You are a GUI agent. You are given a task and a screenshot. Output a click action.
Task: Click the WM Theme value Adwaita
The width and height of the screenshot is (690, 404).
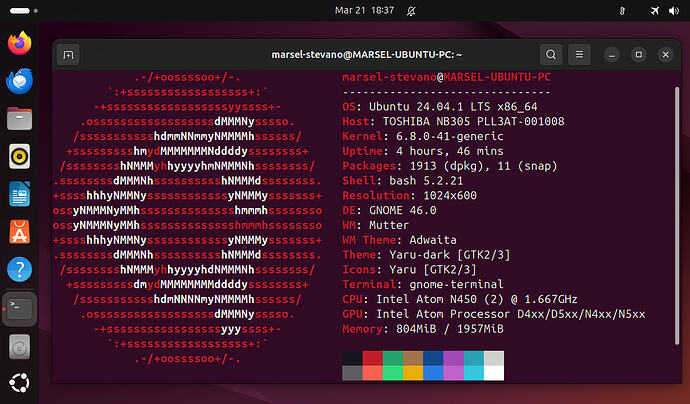click(433, 240)
